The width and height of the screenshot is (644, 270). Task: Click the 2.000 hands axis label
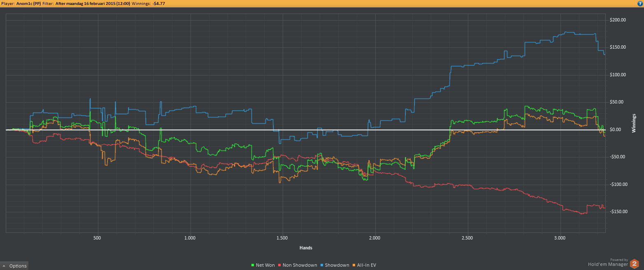[375, 238]
